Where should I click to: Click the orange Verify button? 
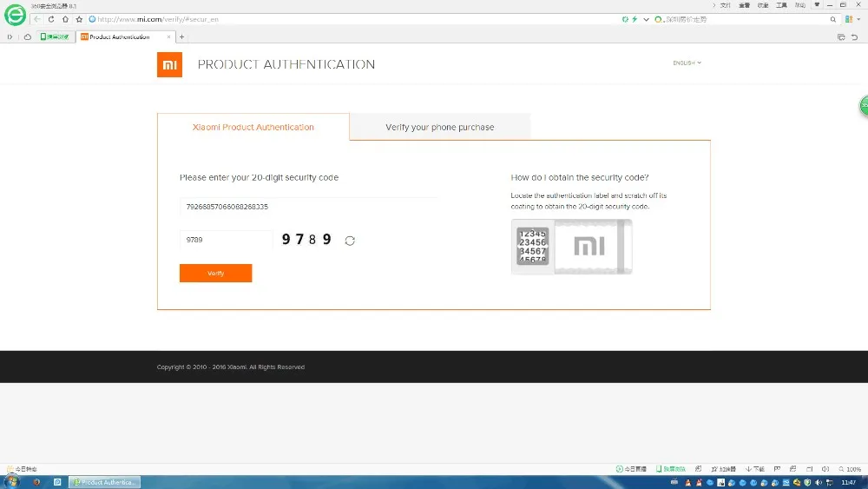coord(215,273)
